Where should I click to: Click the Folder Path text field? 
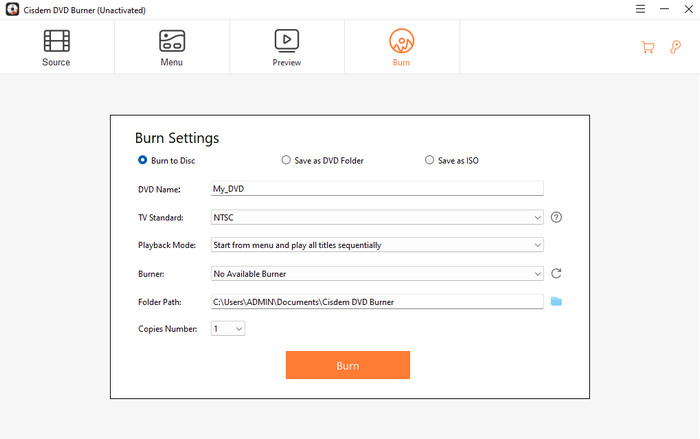(x=377, y=302)
